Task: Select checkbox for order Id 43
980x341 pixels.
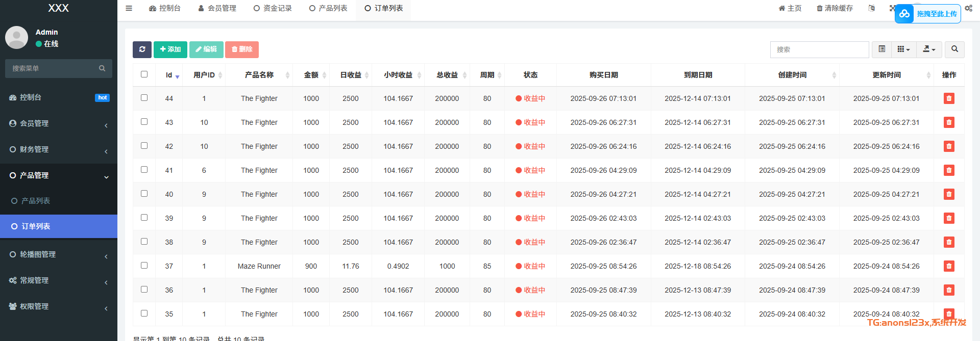Action: pos(144,122)
